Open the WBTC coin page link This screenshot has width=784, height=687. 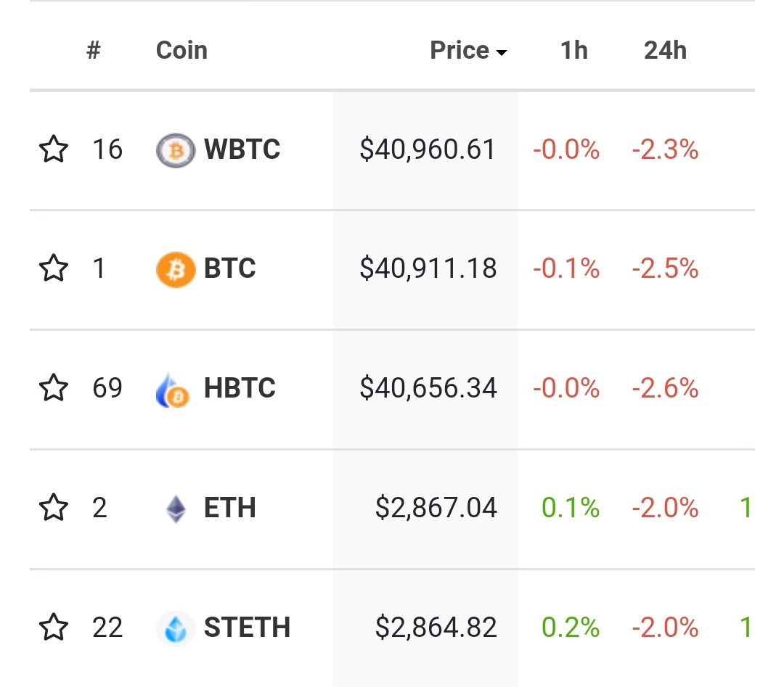tap(242, 150)
